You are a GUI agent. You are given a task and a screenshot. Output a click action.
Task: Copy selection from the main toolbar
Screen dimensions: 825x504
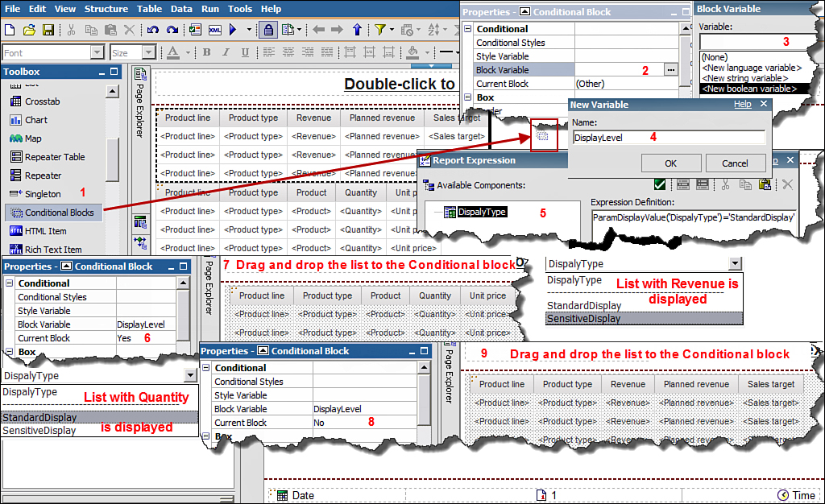(91, 30)
